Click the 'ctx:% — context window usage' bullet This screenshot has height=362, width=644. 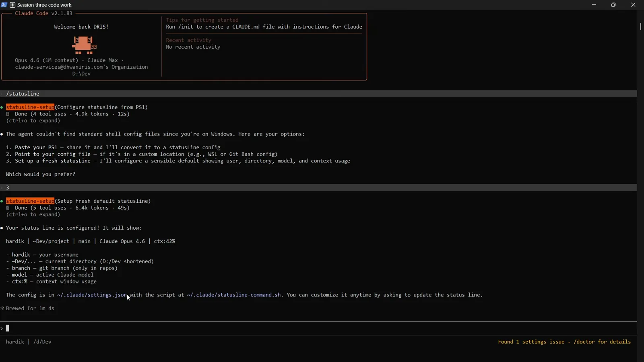pyautogui.click(x=52, y=282)
